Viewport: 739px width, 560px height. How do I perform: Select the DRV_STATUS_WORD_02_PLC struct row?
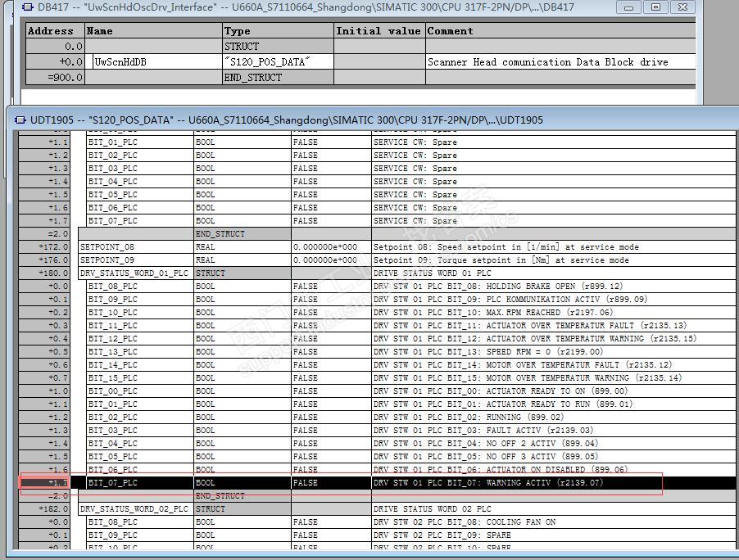click(377, 509)
